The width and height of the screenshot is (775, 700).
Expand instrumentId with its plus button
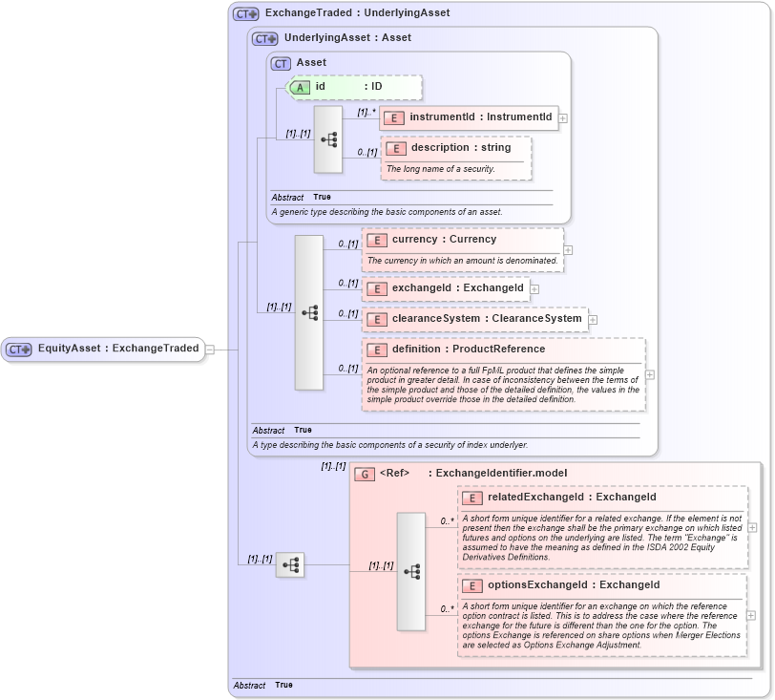563,117
